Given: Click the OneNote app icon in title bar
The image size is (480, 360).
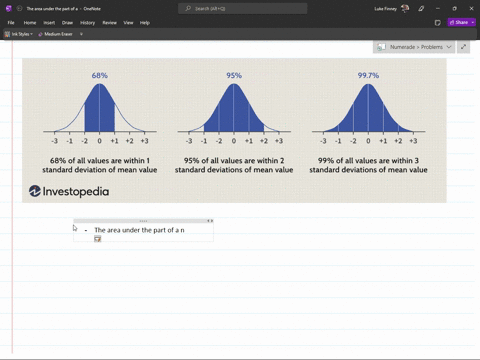Looking at the screenshot, I should 9,9.
